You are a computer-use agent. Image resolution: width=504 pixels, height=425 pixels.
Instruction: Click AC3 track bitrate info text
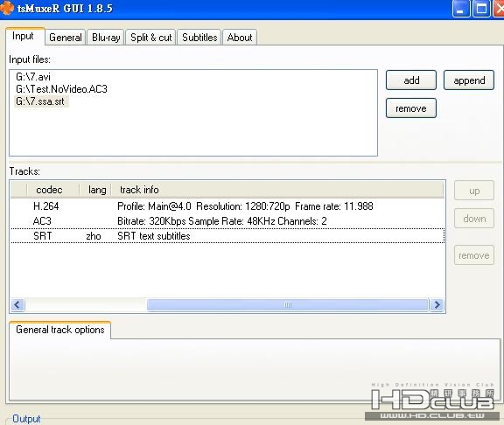[222, 221]
